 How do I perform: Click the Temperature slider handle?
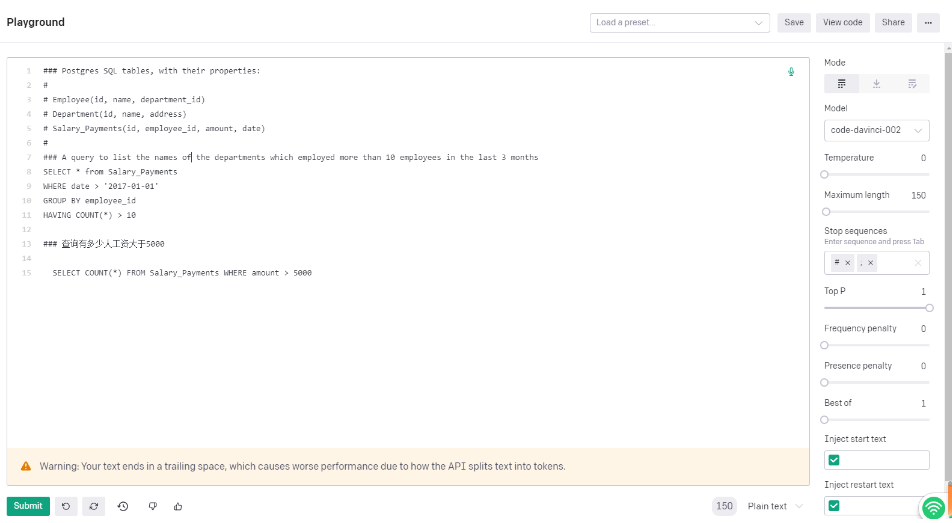pos(825,174)
